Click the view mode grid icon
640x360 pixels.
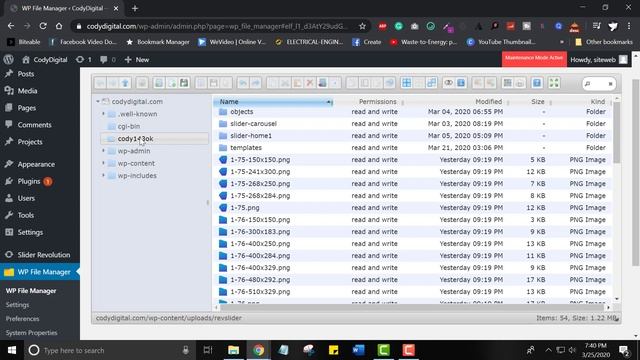(507, 83)
